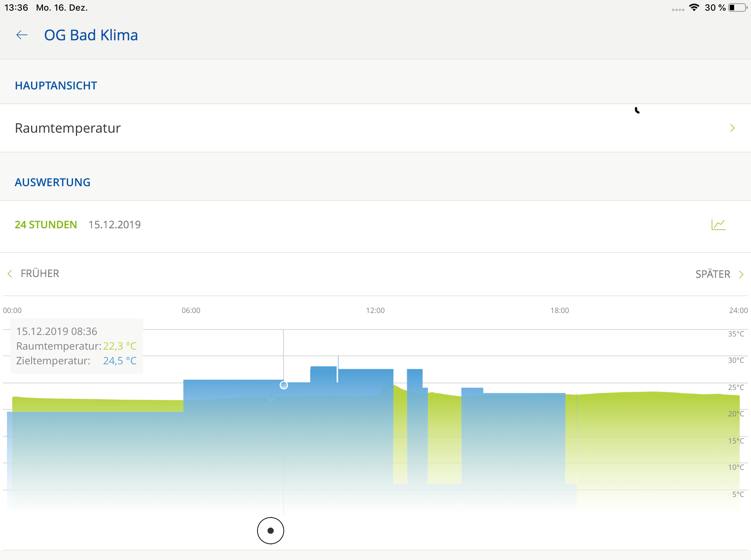Tap the tooltip box showing 22,3 °C
Screen dimensions: 751x560
[76, 346]
